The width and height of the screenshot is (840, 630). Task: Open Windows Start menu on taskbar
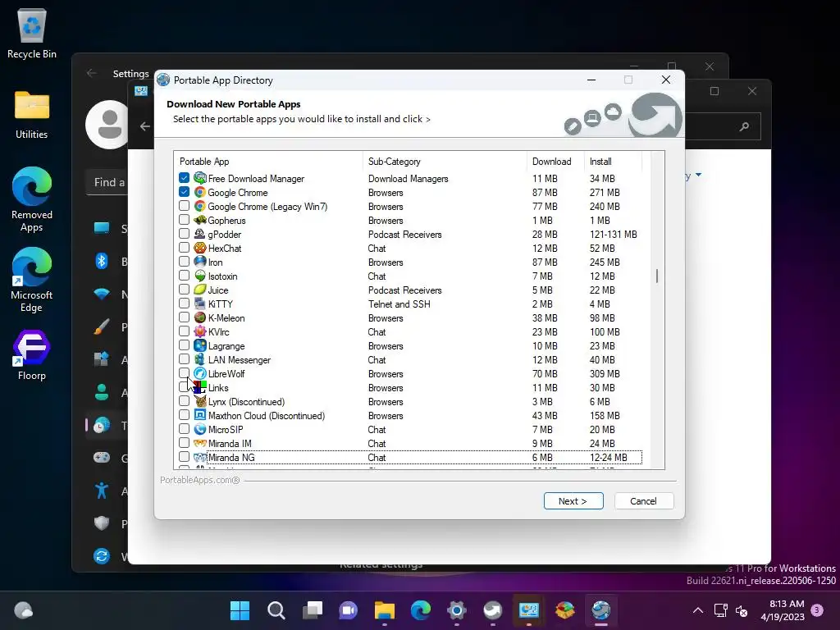tap(240, 610)
